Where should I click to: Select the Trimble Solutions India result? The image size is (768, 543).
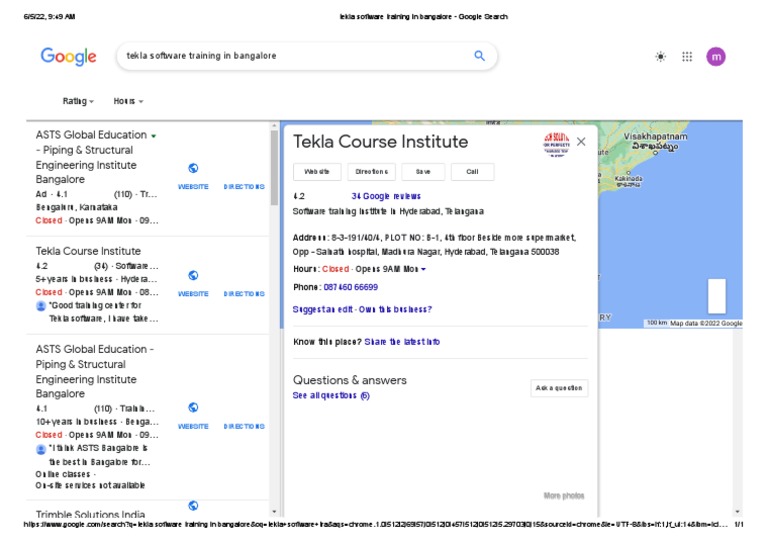(x=91, y=514)
